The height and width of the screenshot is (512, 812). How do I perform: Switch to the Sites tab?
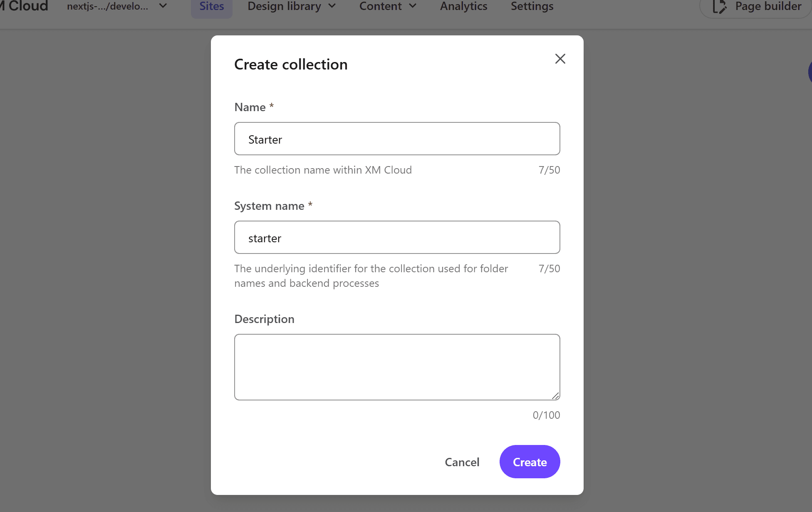(x=211, y=7)
